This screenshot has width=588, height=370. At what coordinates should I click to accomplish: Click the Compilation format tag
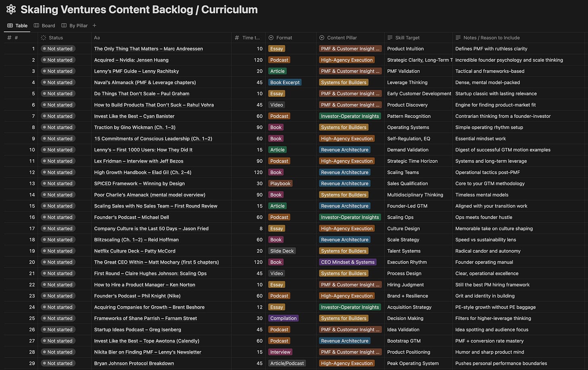pyautogui.click(x=283, y=318)
